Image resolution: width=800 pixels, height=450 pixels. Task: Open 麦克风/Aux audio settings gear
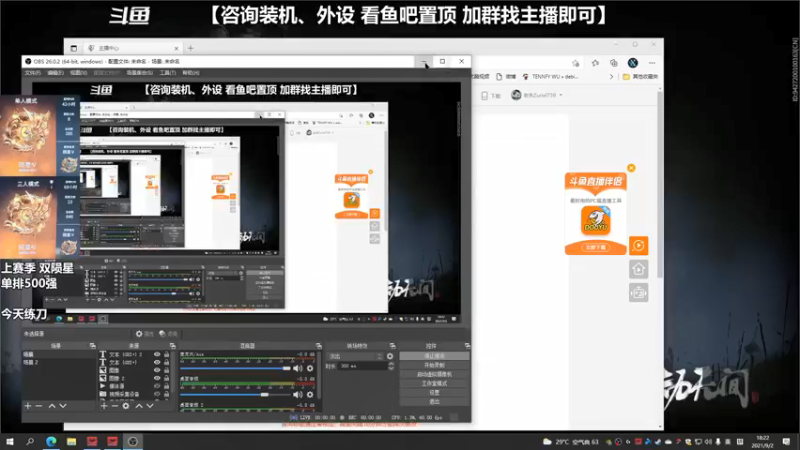point(310,368)
